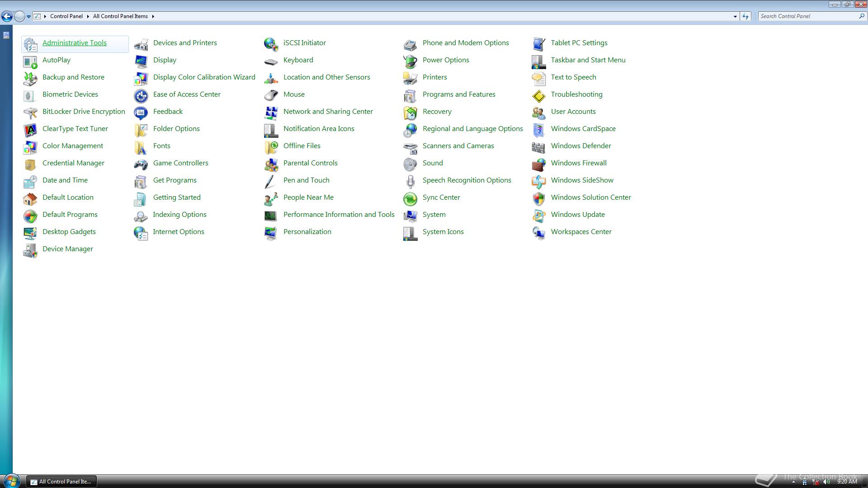Click the Workspaces Center link
The width and height of the screenshot is (868, 488).
click(x=581, y=232)
